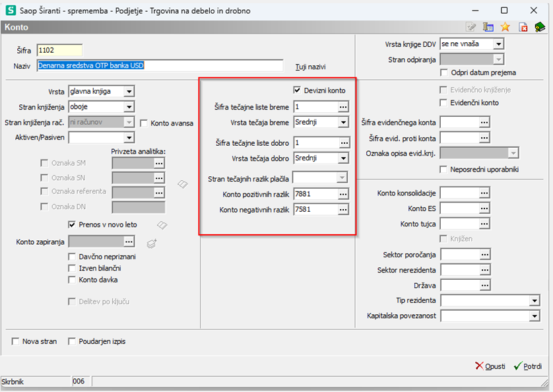553x392 pixels.
Task: Open lookup for Konto negativnih razlik
Action: coord(343,210)
